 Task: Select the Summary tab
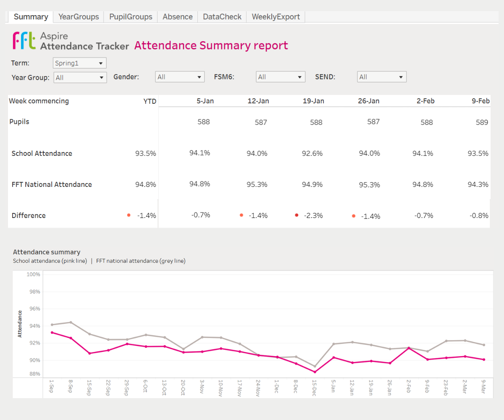pyautogui.click(x=31, y=17)
